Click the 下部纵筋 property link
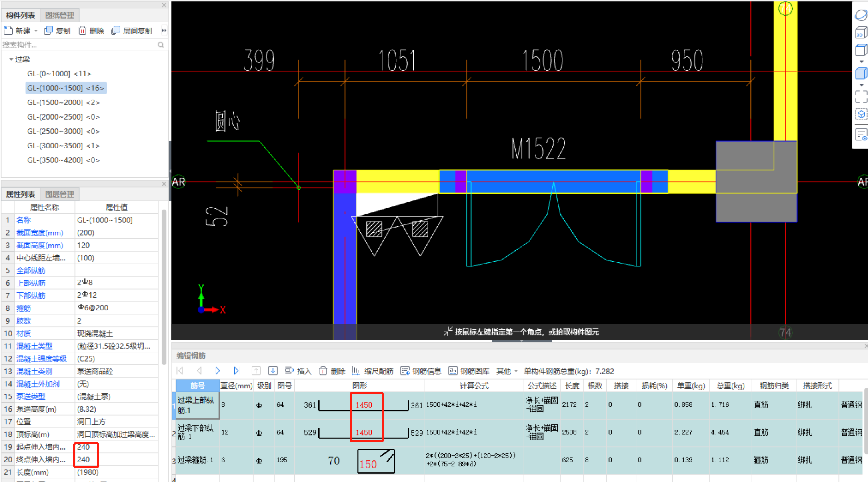The height and width of the screenshot is (482, 868). tap(31, 296)
